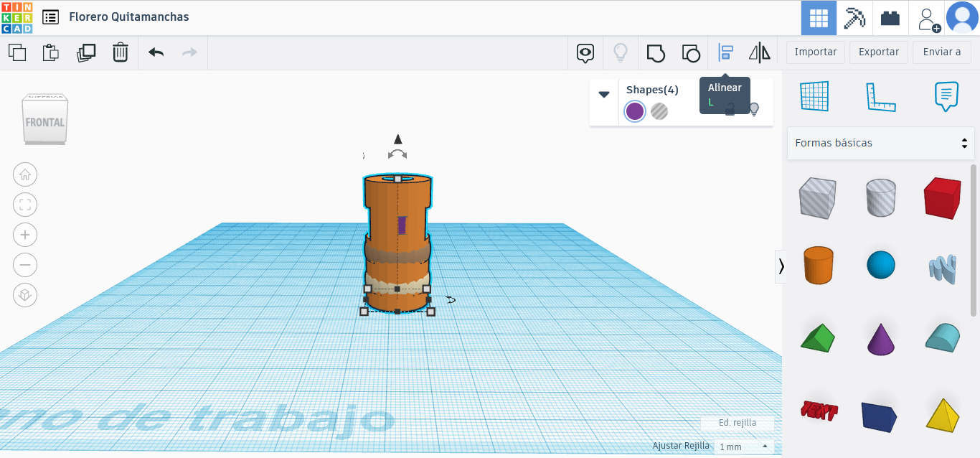Open the designs list icon

pyautogui.click(x=51, y=17)
